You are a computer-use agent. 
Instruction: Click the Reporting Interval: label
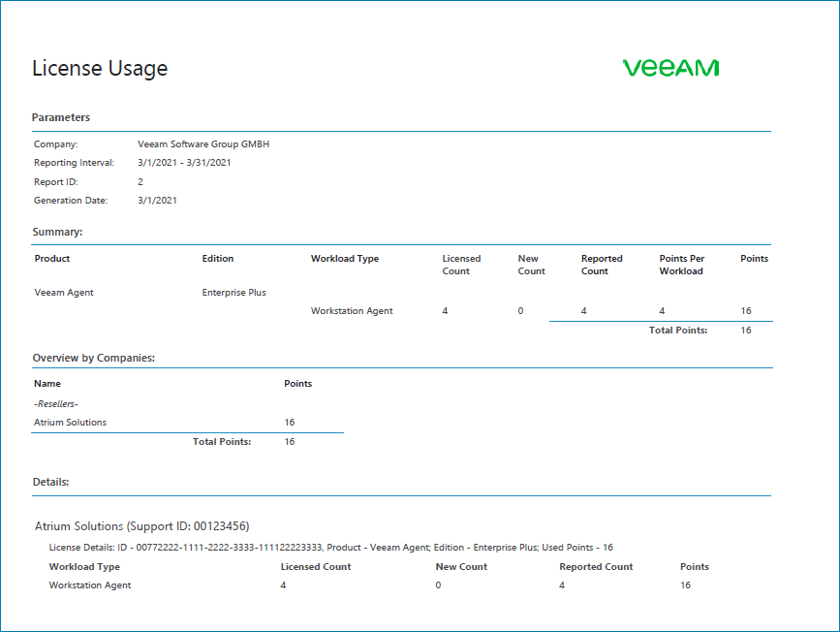click(74, 163)
